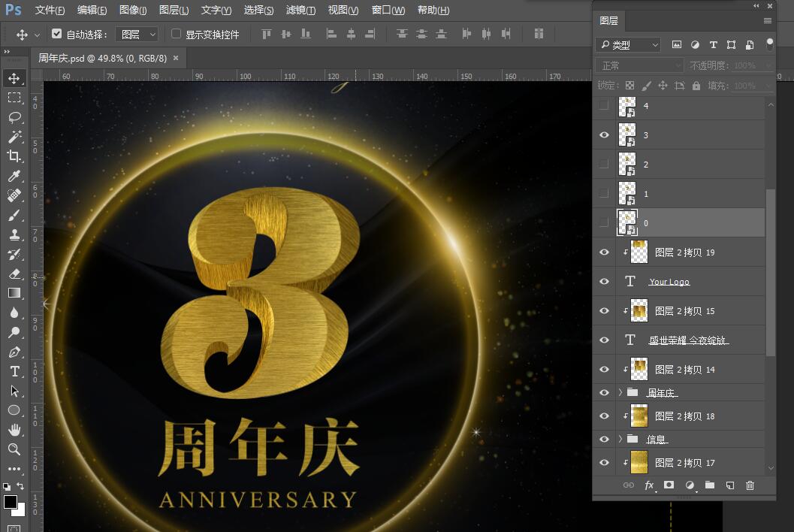Select the Blur tool
Screen dimensions: 794x532
14,313
